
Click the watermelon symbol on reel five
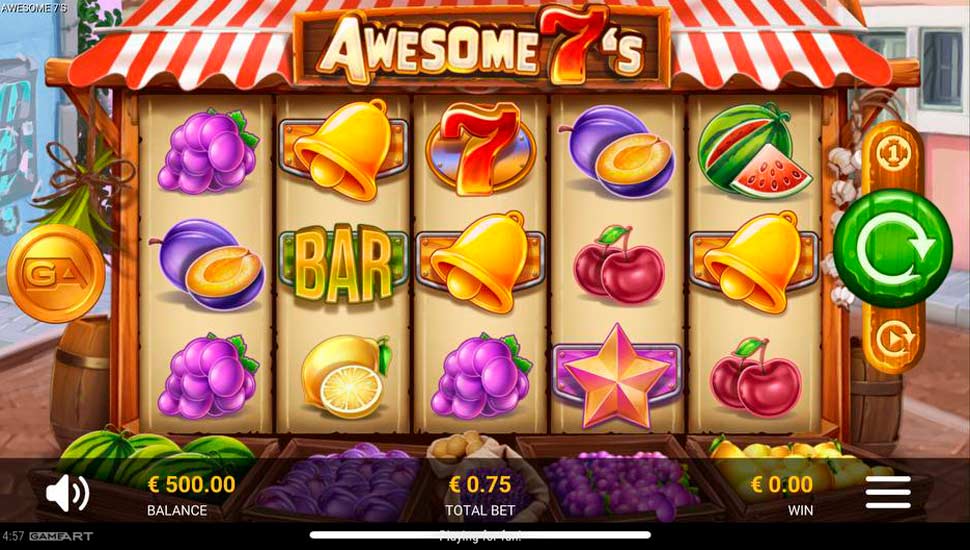tap(753, 150)
